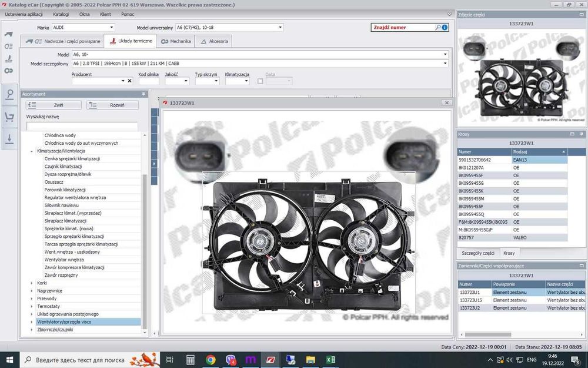Open the shopping cart sidebar tool
The height and width of the screenshot is (368, 588).
click(x=9, y=117)
